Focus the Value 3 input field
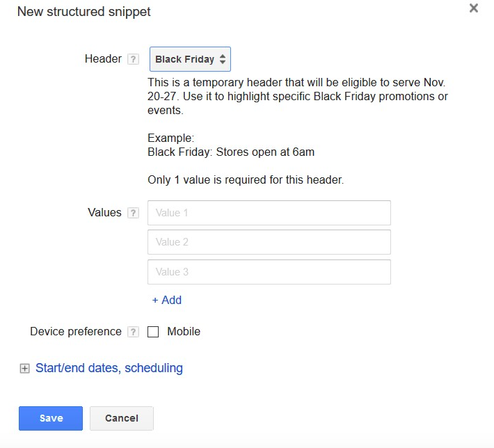 click(269, 272)
